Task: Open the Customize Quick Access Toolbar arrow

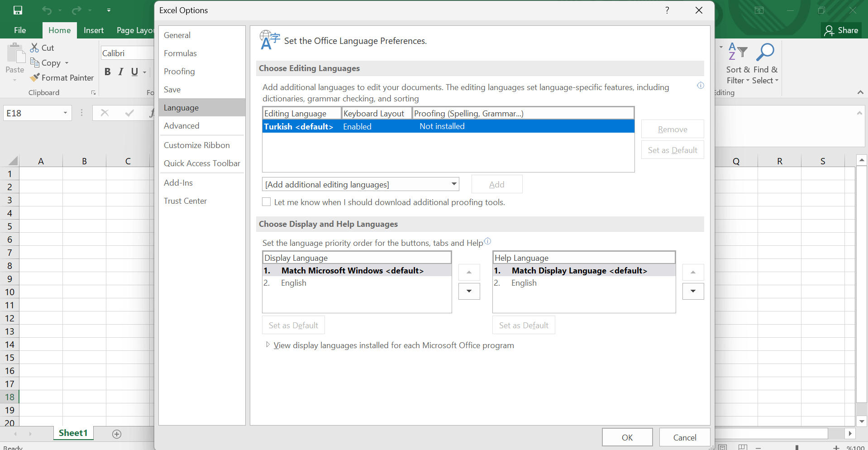Action: click(x=109, y=10)
